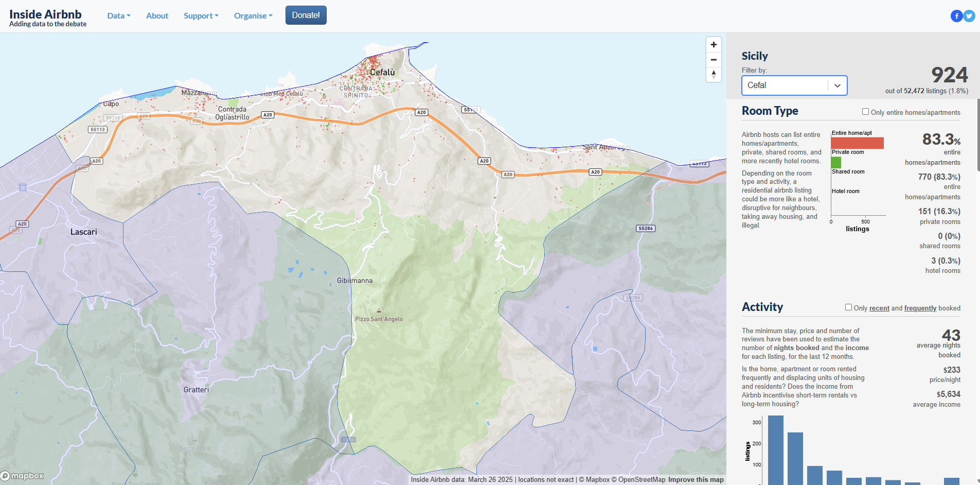
Task: Click the Contrada Ogliastrillo label
Action: tap(232, 113)
